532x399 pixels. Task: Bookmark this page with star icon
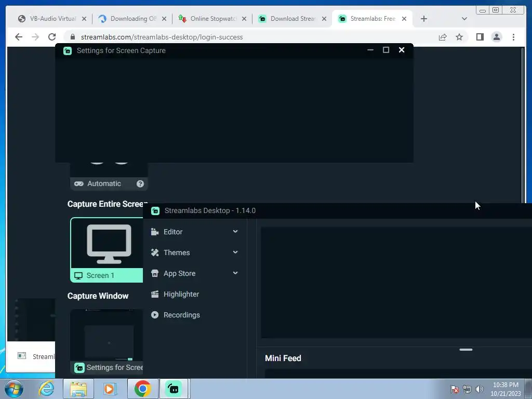pyautogui.click(x=459, y=37)
